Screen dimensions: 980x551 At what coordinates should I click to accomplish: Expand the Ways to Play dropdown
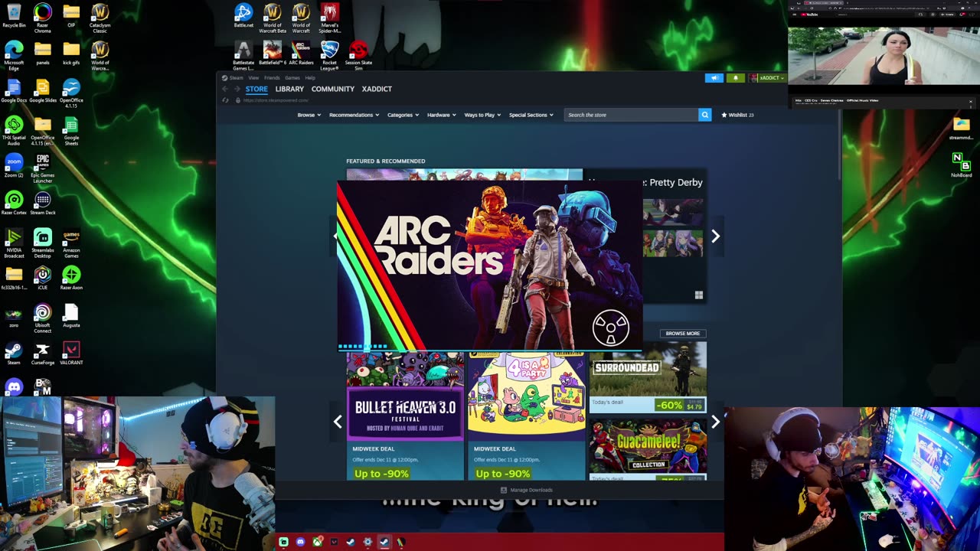[482, 115]
